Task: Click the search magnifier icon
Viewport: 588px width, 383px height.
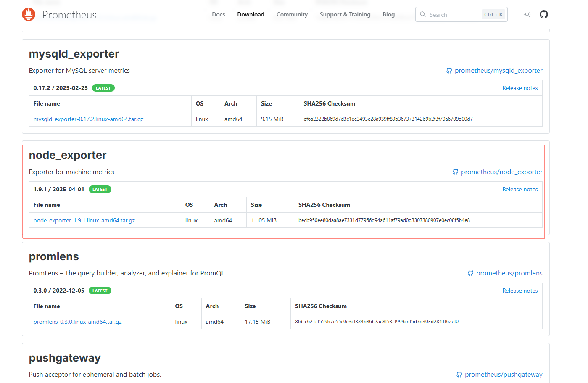Action: pyautogui.click(x=423, y=14)
